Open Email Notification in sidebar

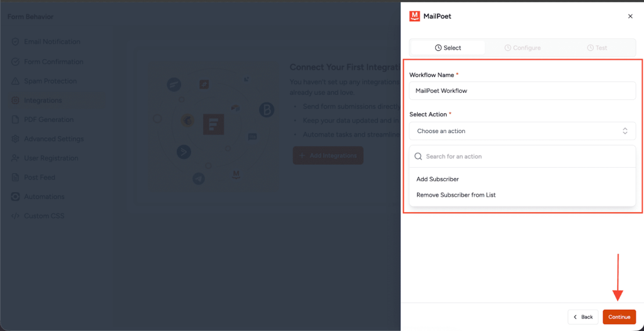[52, 42]
